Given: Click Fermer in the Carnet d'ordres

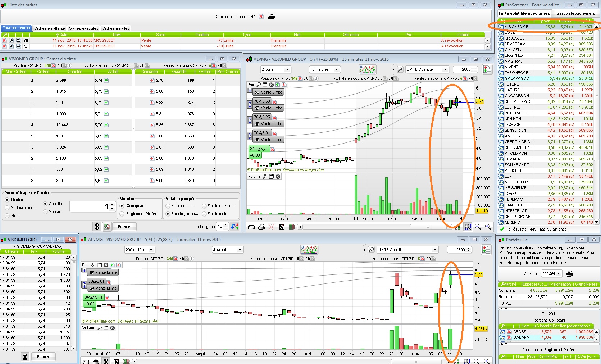Looking at the screenshot, I should coord(124,227).
